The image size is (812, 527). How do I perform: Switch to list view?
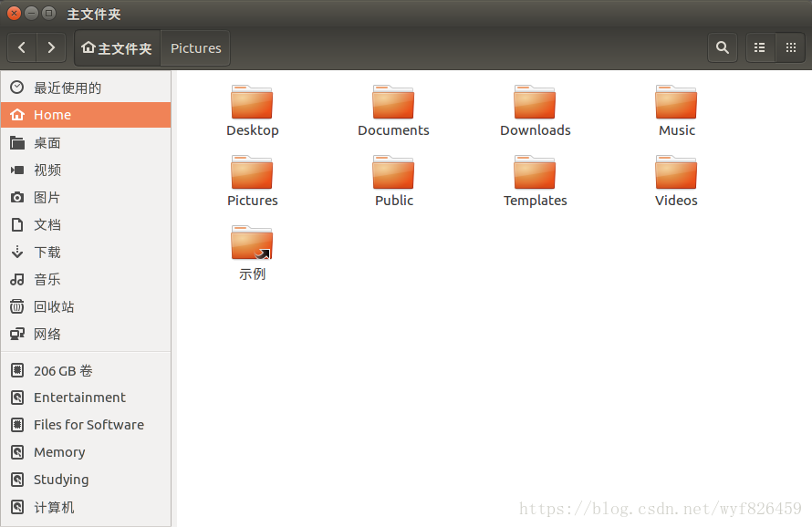pyautogui.click(x=760, y=47)
